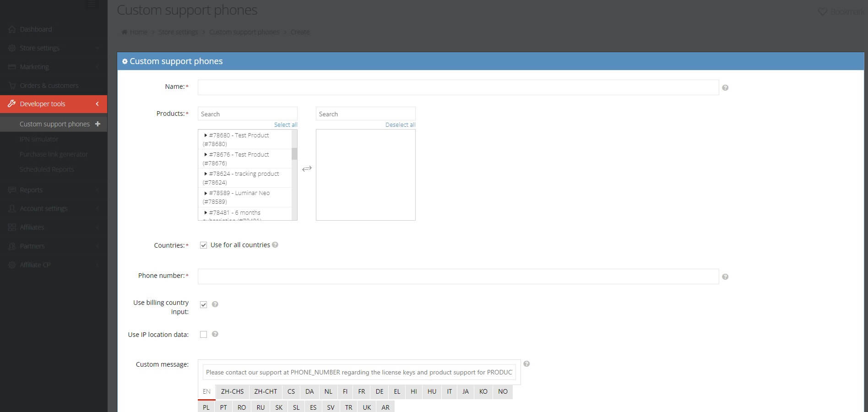Click the Phone number input field
This screenshot has width=868, height=412.
click(x=458, y=276)
